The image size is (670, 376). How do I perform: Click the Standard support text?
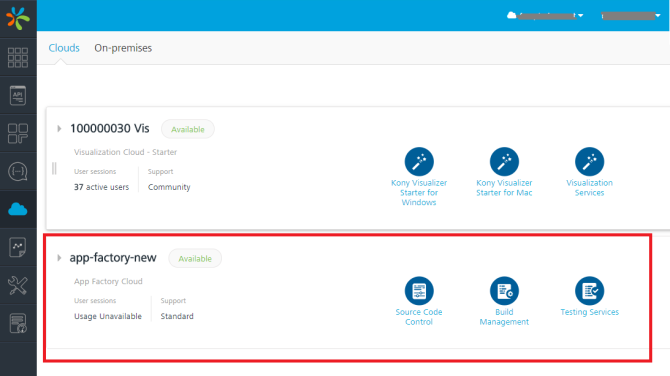pos(177,316)
